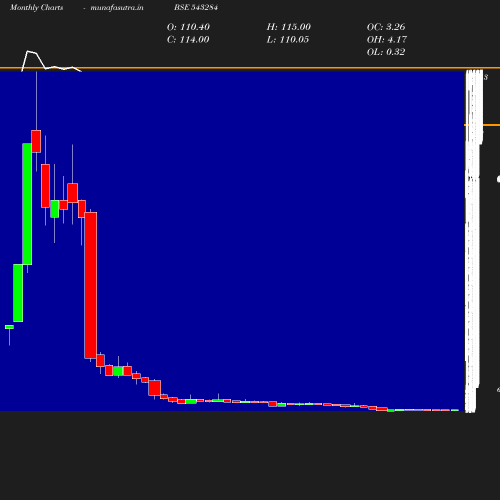Click the largest red candlestick body
Screen dimensions: 500x500
click(x=91, y=285)
